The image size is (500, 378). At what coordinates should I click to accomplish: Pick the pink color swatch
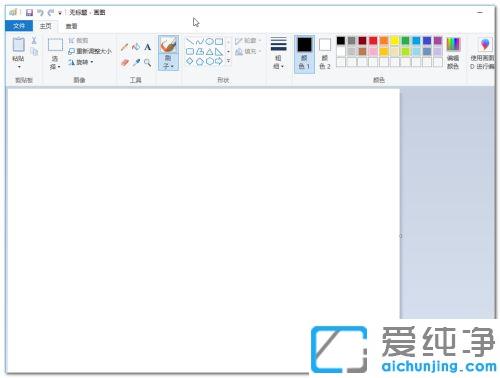[373, 52]
